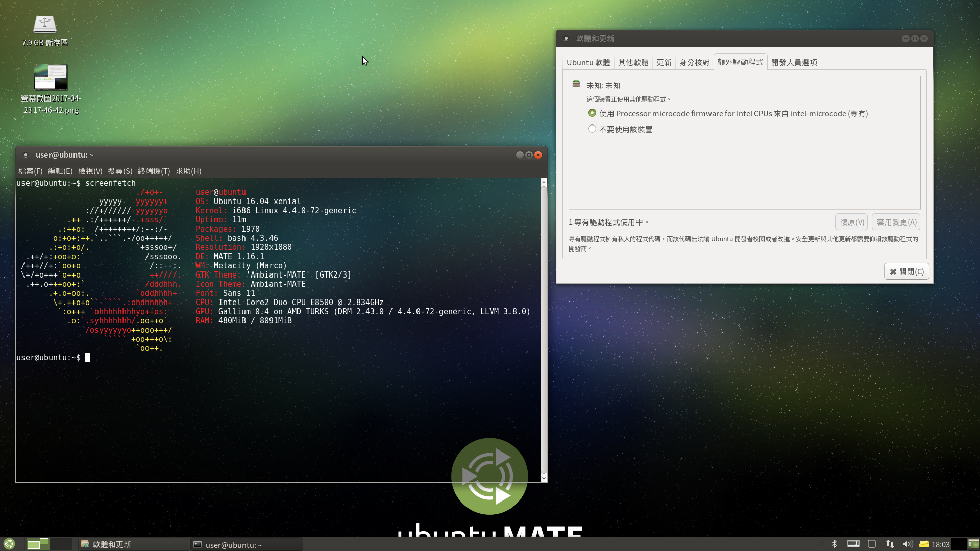Switch to the 身分核對 tab
This screenshot has height=551, width=980.
coord(694,62)
